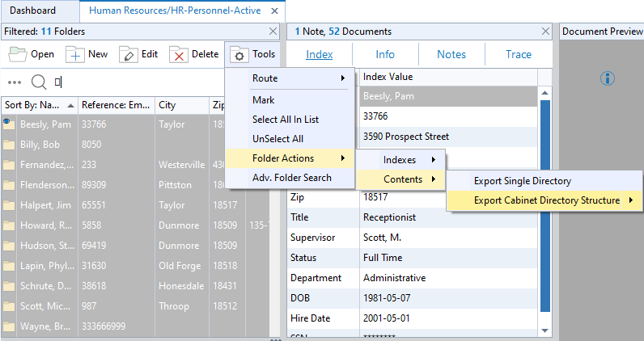This screenshot has height=341, width=644.
Task: Click folder icon for Halpert, Jim
Action: tap(9, 205)
